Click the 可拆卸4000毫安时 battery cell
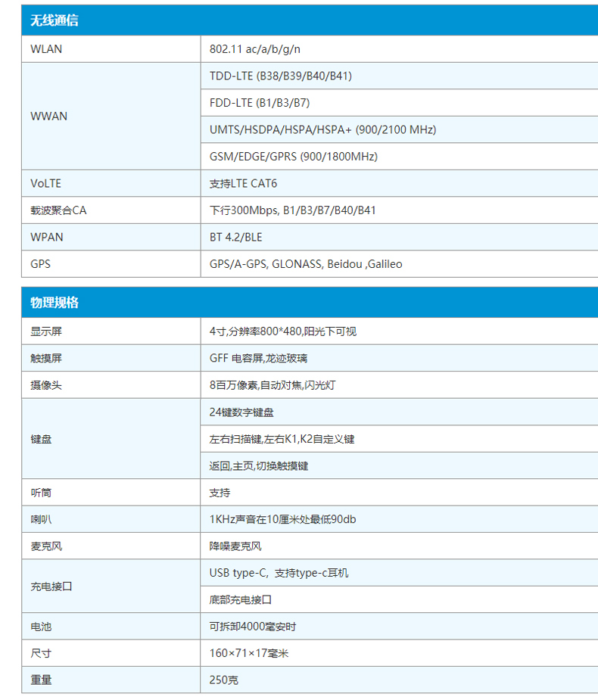 pyautogui.click(x=252, y=627)
